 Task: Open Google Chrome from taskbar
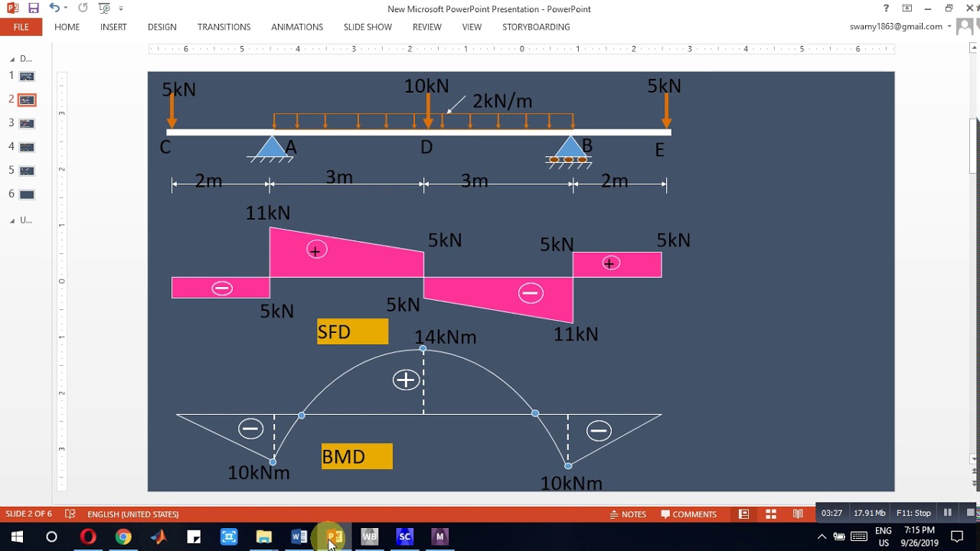[123, 536]
